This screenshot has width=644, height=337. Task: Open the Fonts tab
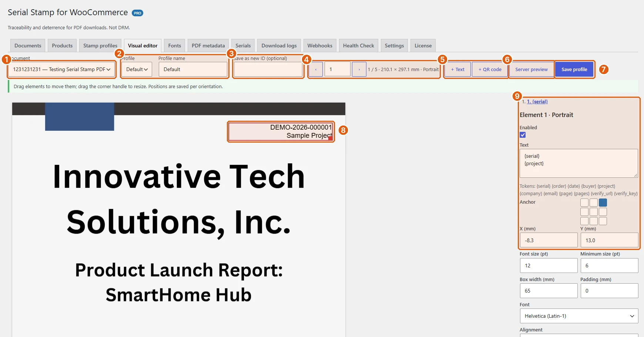click(175, 46)
